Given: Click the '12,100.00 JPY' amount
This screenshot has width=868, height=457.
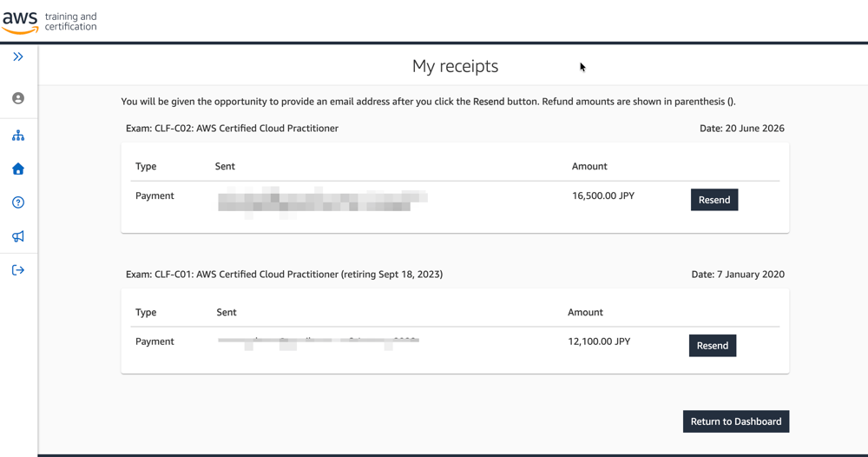Looking at the screenshot, I should tap(599, 341).
